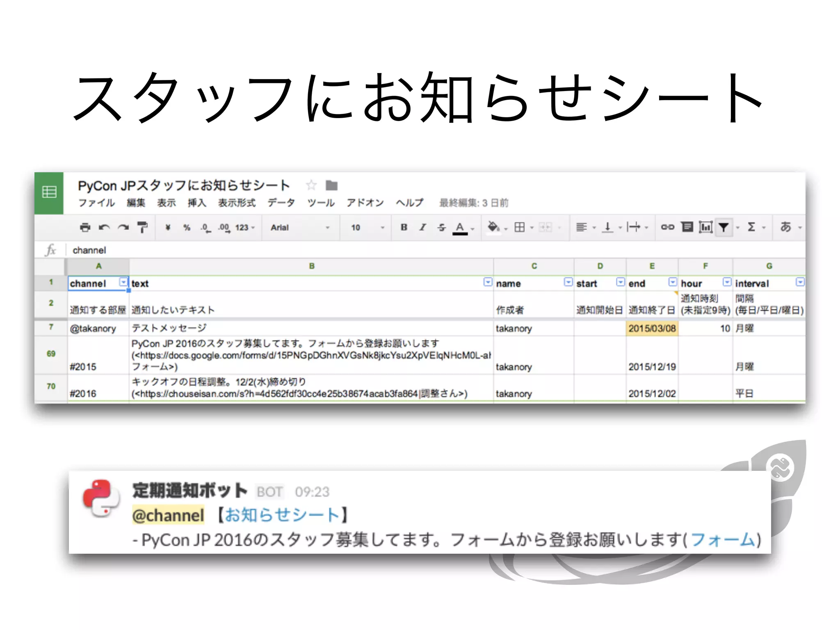
Task: Format as currency yen
Action: (168, 227)
